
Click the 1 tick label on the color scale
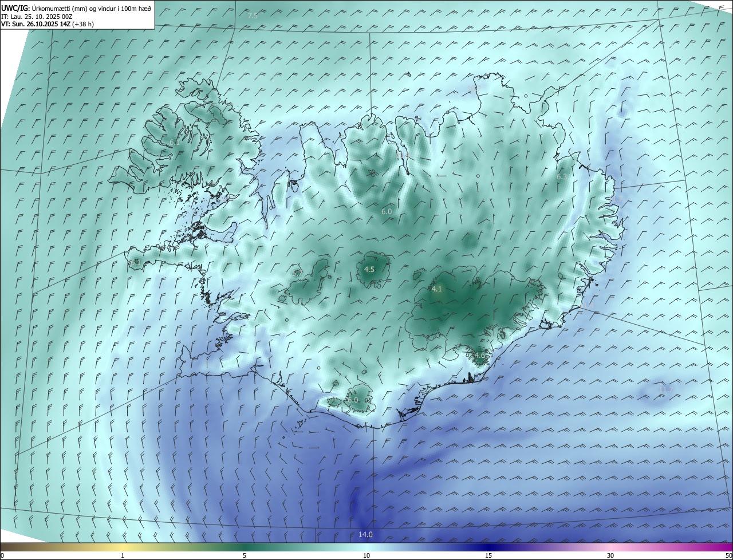123,555
